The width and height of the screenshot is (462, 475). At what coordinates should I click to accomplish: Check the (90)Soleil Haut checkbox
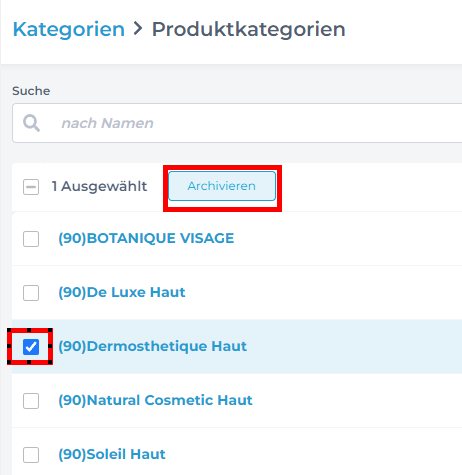coord(31,455)
